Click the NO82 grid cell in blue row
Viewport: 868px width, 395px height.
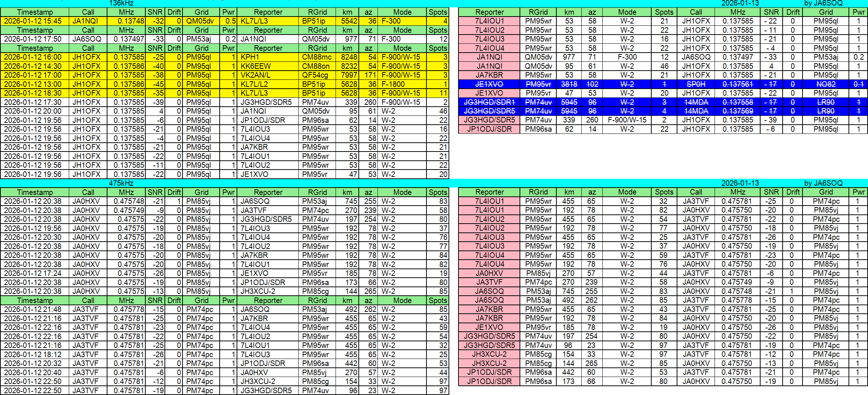(826, 84)
